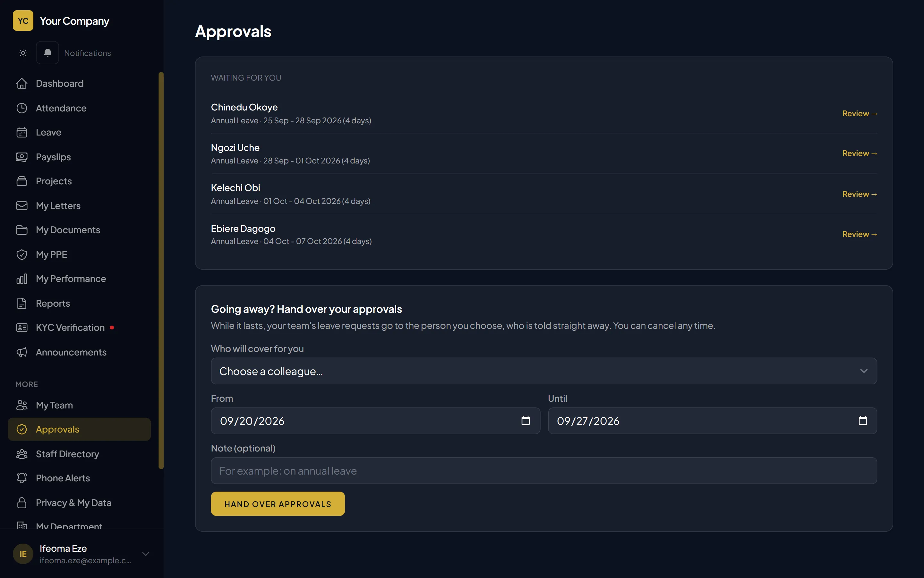Click the Phone Alerts bell icon
The width and height of the screenshot is (924, 578).
(x=22, y=478)
